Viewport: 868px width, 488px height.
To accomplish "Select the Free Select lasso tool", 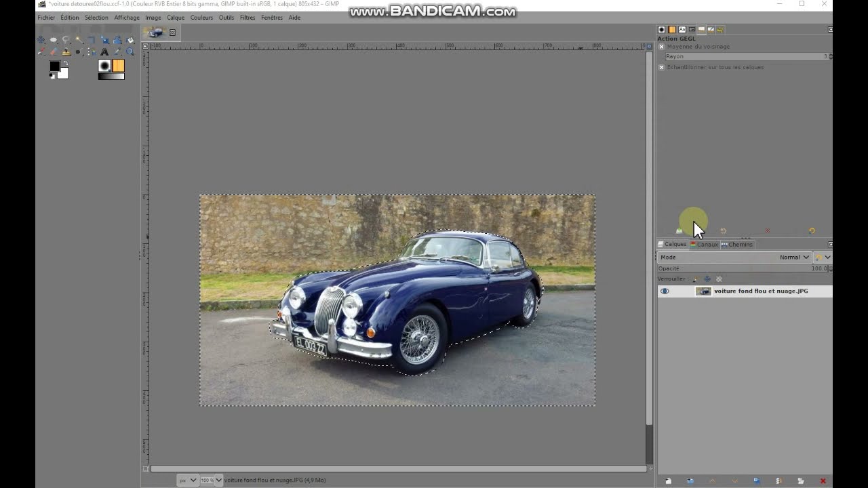I will point(66,39).
